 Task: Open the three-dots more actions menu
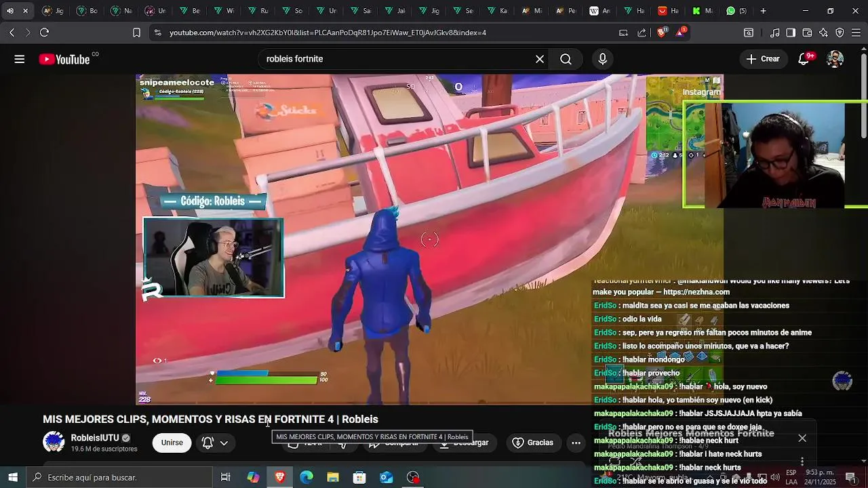point(576,443)
